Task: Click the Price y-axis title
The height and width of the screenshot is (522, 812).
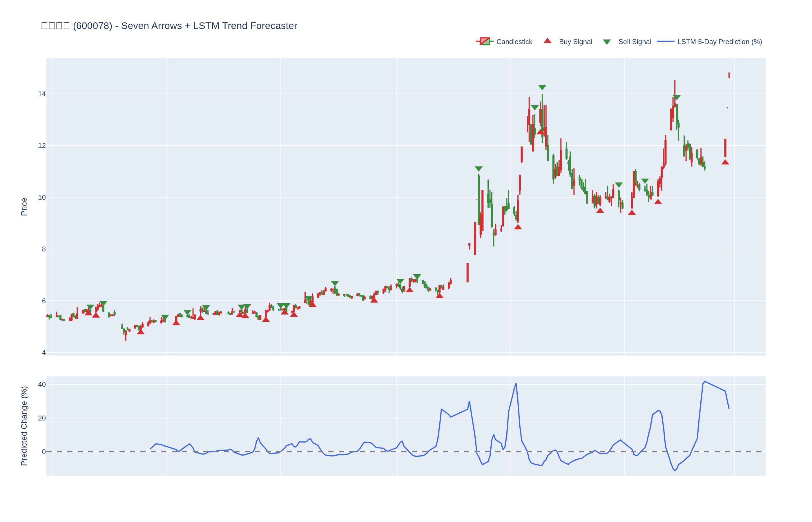Action: 24,207
